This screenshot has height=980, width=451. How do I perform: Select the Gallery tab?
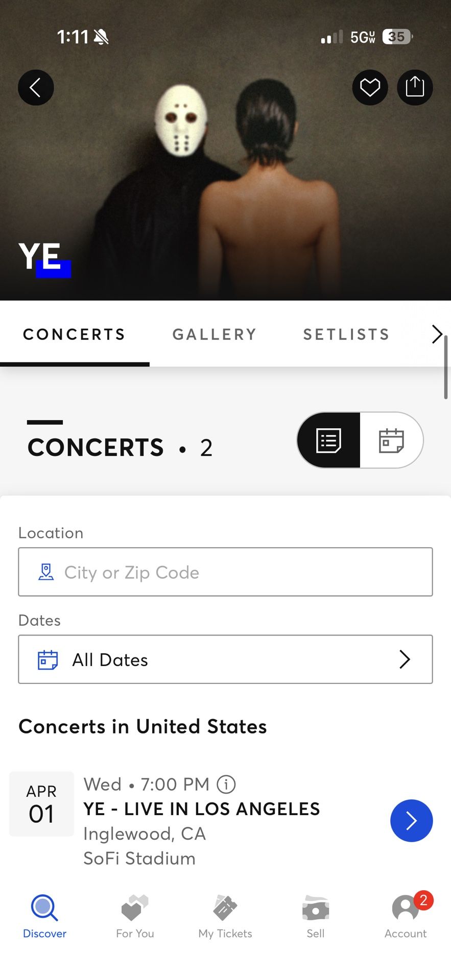click(x=215, y=334)
